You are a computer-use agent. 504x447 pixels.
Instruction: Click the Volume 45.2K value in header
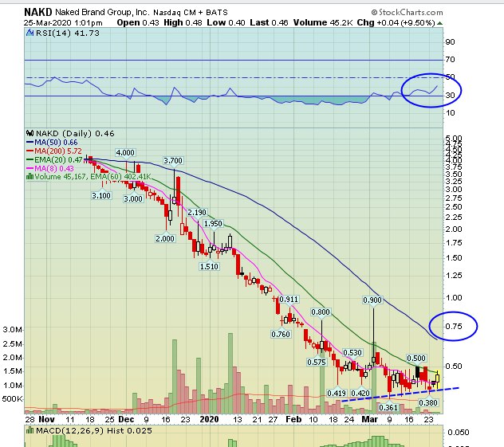(323, 23)
